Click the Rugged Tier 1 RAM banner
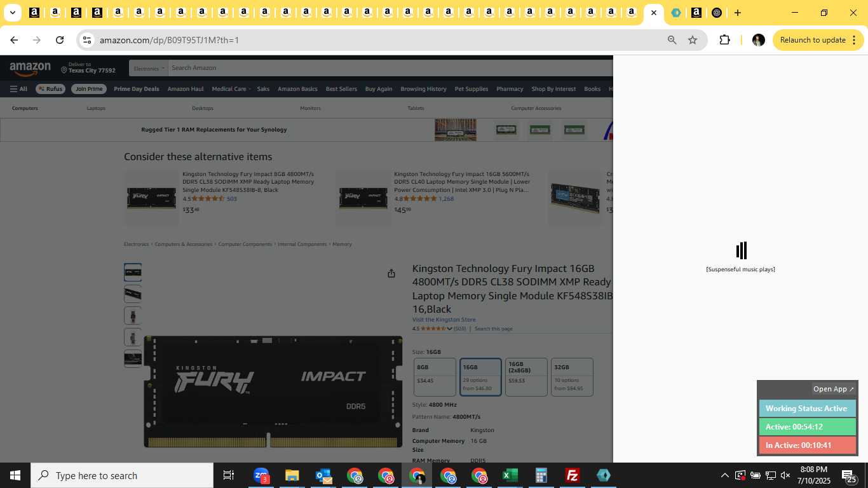868x488 pixels. pos(306,130)
